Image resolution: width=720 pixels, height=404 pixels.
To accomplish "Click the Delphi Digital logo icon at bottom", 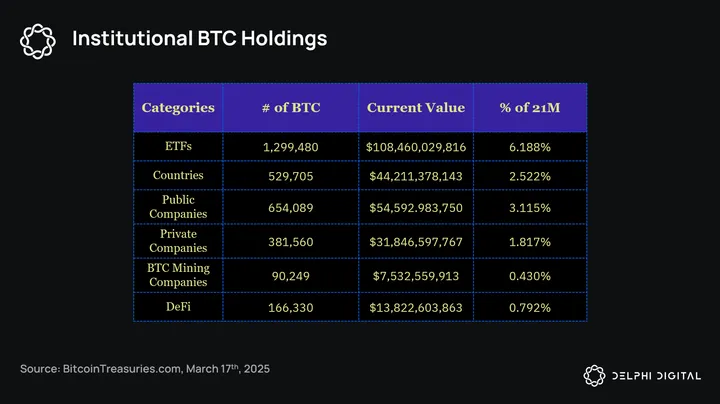I will (594, 374).
